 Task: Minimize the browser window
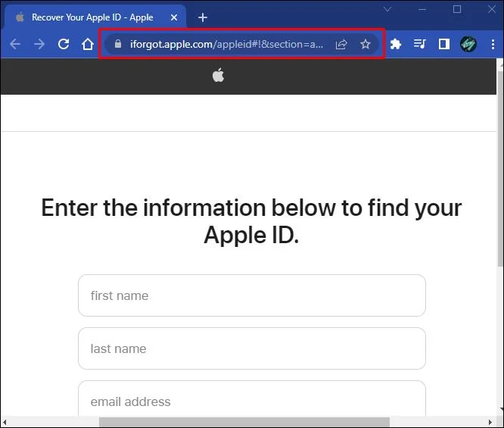[x=422, y=9]
